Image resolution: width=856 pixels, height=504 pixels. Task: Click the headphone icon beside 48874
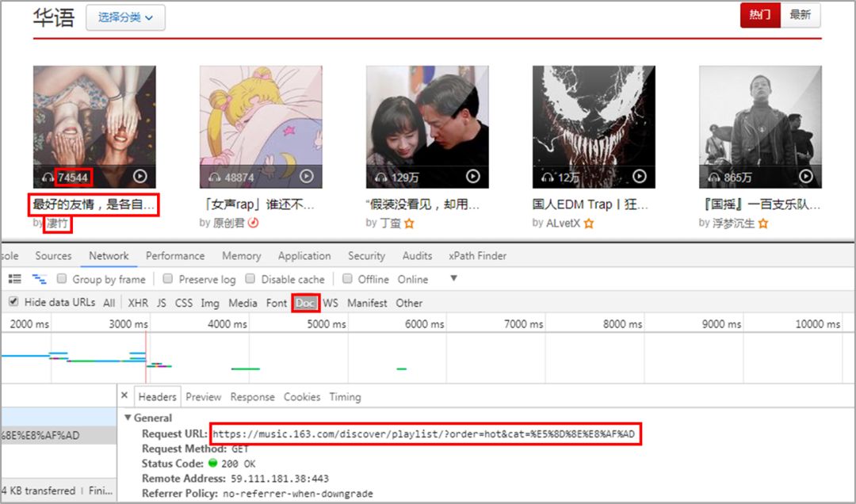(215, 178)
